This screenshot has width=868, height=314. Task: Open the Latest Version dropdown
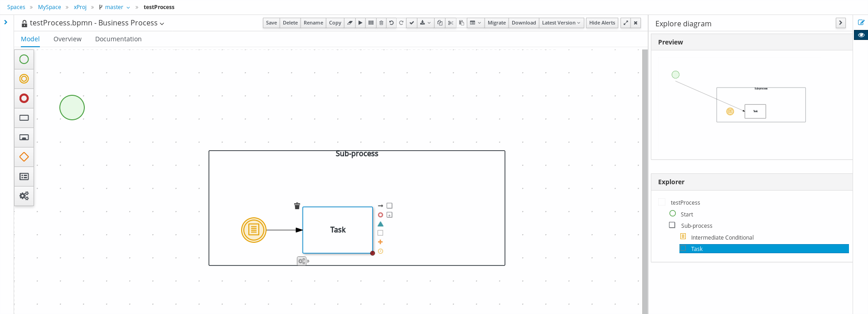(x=561, y=23)
